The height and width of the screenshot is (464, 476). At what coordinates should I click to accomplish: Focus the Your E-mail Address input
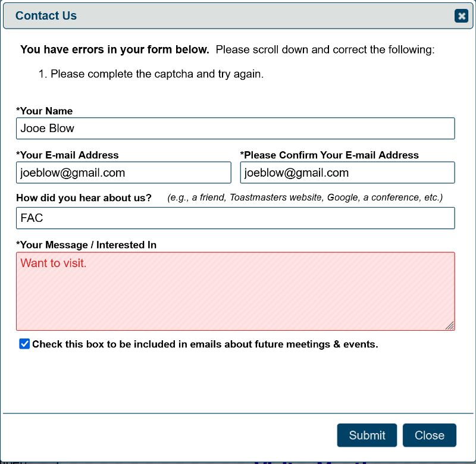coord(123,173)
